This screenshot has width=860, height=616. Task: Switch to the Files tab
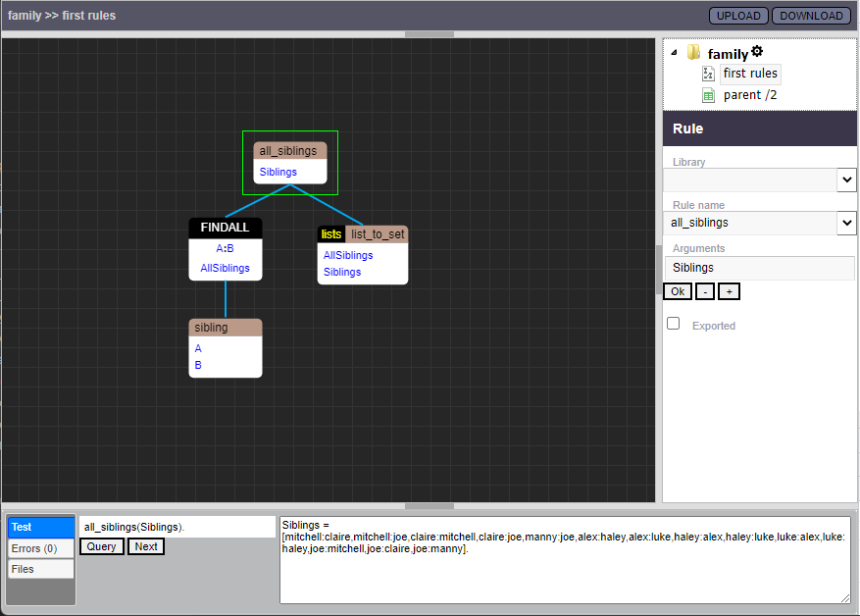(40, 569)
